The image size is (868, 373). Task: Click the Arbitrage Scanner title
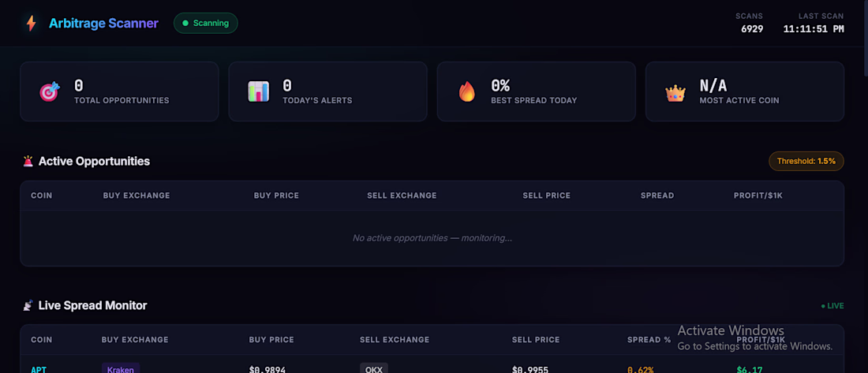(x=103, y=23)
